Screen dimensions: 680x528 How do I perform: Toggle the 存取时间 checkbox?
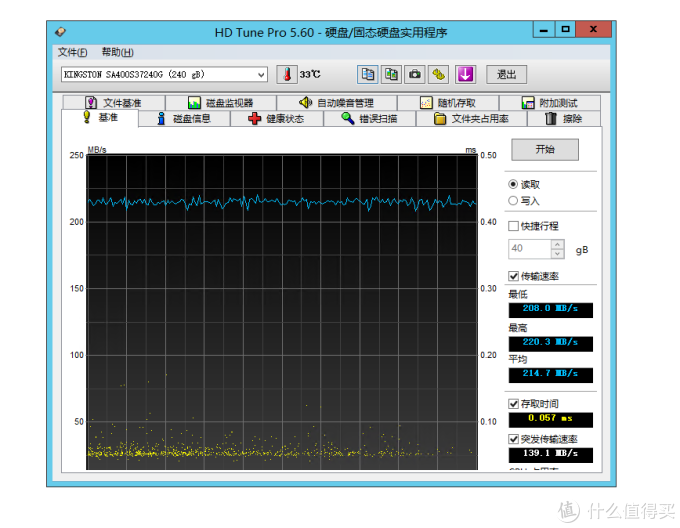(x=513, y=404)
